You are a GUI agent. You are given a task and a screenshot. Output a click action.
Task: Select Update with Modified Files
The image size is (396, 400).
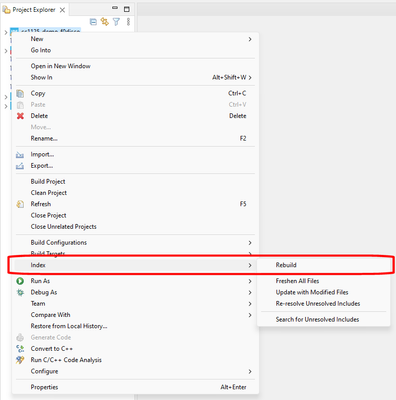click(x=312, y=292)
